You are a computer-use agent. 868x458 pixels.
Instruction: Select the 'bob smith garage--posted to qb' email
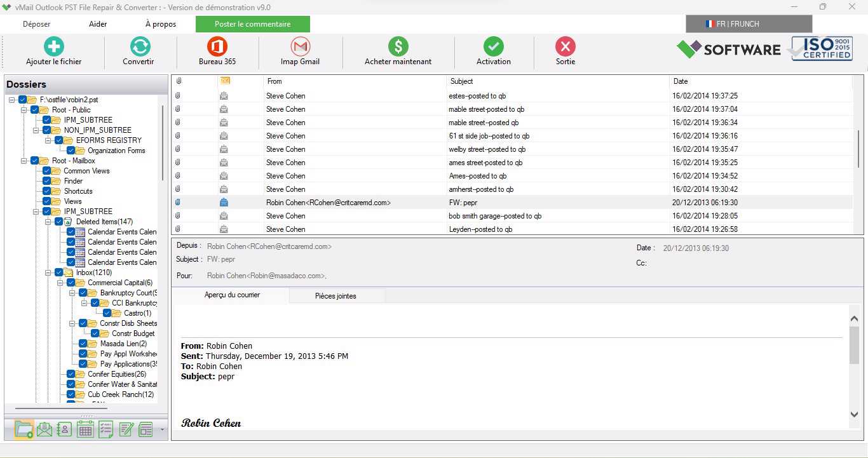tap(512, 216)
